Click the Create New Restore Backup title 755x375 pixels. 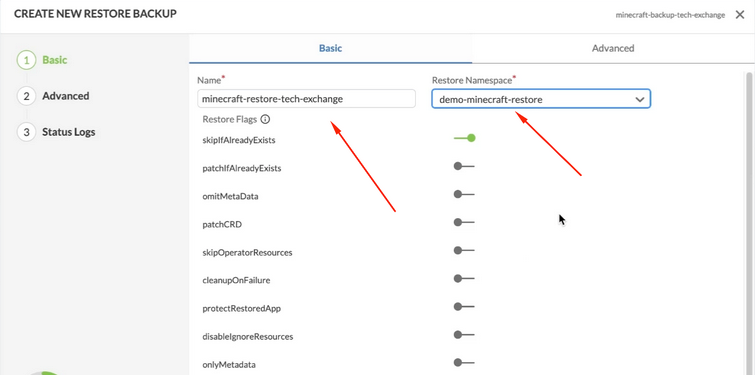click(95, 14)
